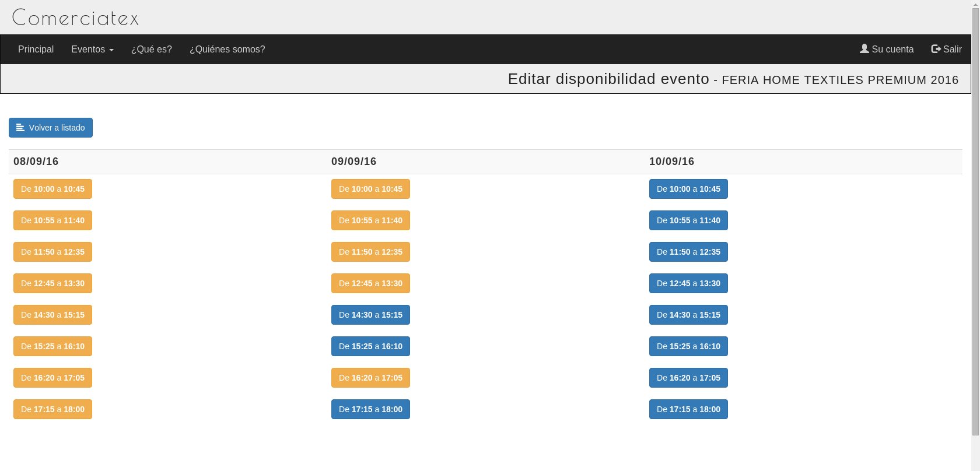Toggle 10/09/16 slot 10:00 to 10:45
The width and height of the screenshot is (980, 471).
tap(688, 189)
